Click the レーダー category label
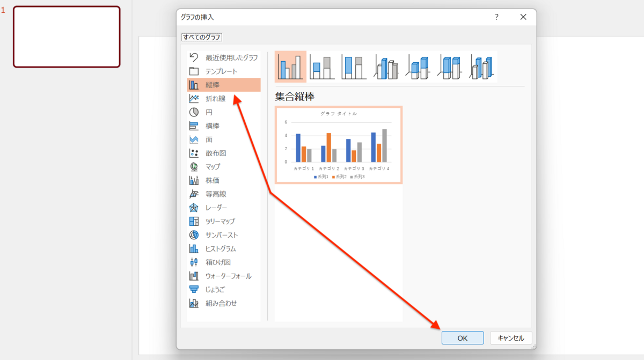644x360 pixels. point(216,208)
